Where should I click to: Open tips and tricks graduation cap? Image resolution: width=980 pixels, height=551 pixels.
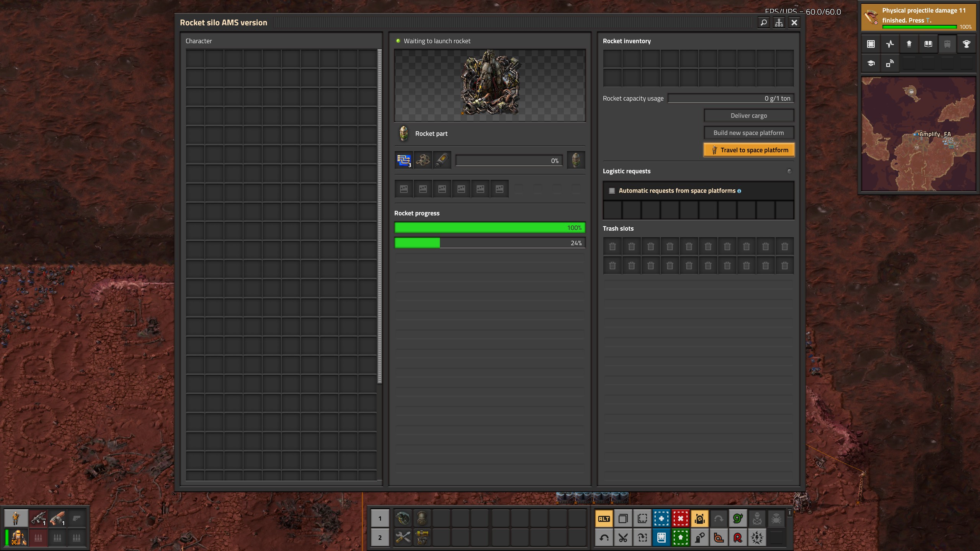coord(871,63)
